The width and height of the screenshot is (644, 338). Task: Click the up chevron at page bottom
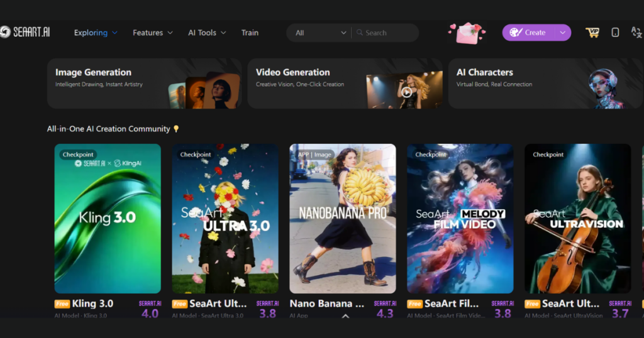click(x=345, y=316)
